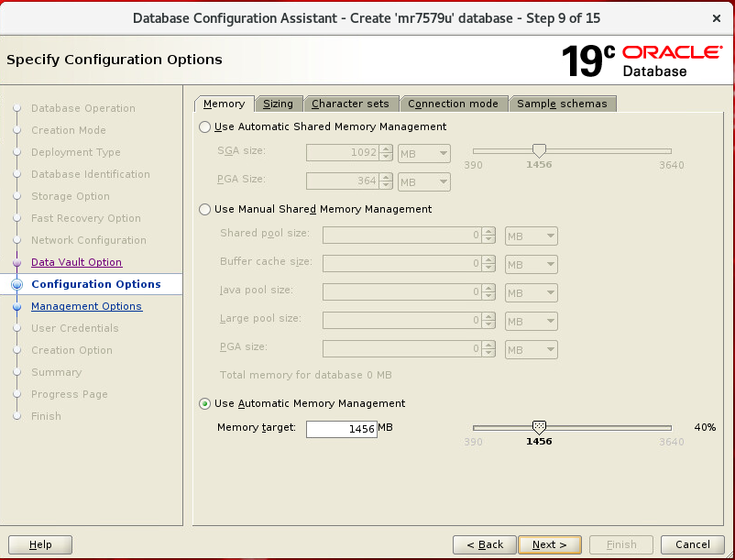This screenshot has width=735, height=560.
Task: Open the PGA Size unit dropdown under SGA
Action: tap(424, 182)
